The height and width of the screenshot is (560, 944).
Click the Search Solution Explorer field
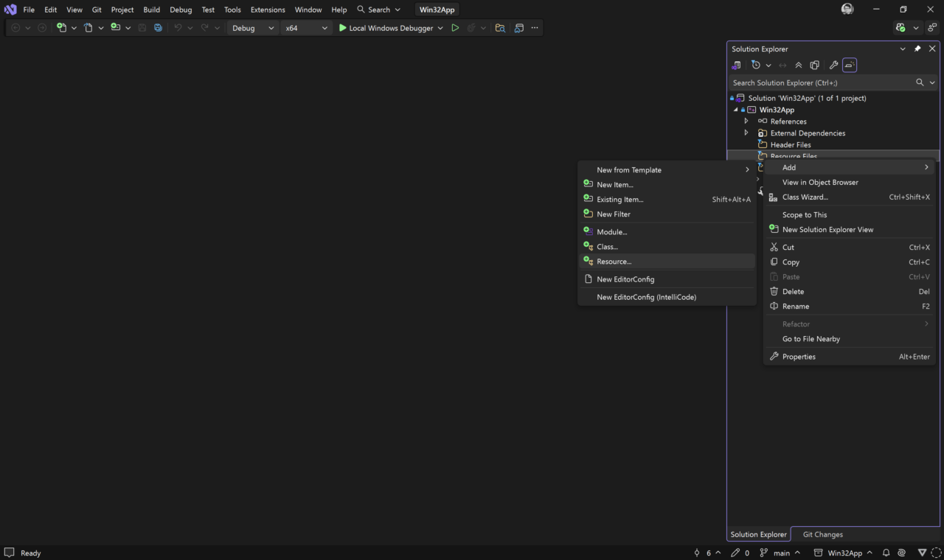click(820, 83)
